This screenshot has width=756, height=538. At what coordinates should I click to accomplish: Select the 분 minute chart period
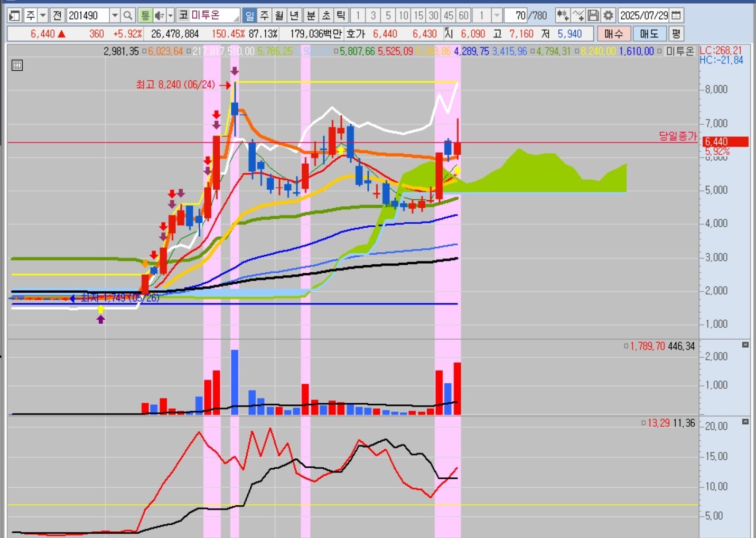click(311, 15)
